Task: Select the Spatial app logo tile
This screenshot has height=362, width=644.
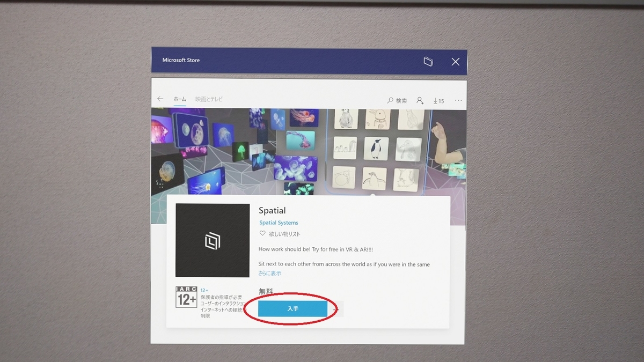Action: pyautogui.click(x=213, y=240)
